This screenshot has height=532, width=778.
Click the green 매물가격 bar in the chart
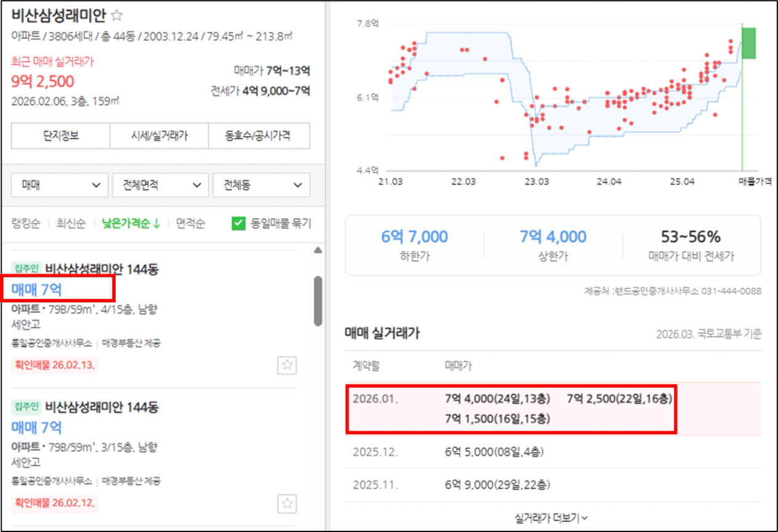tap(748, 43)
